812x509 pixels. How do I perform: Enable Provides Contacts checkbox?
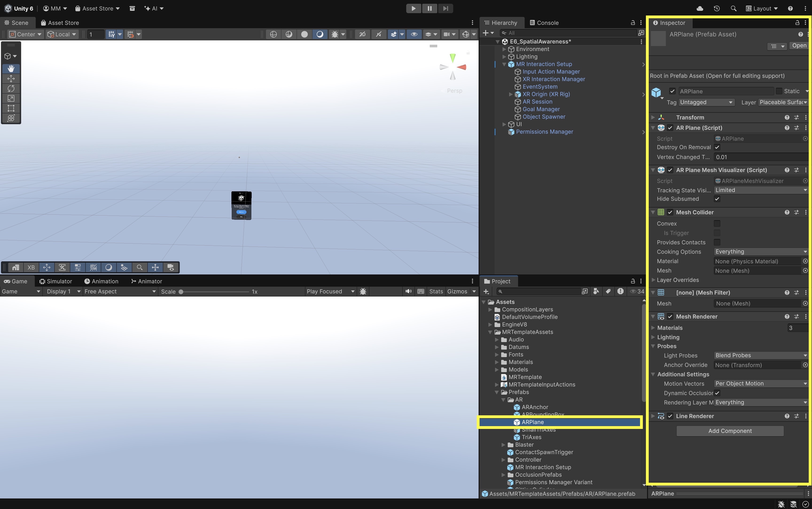click(x=717, y=242)
